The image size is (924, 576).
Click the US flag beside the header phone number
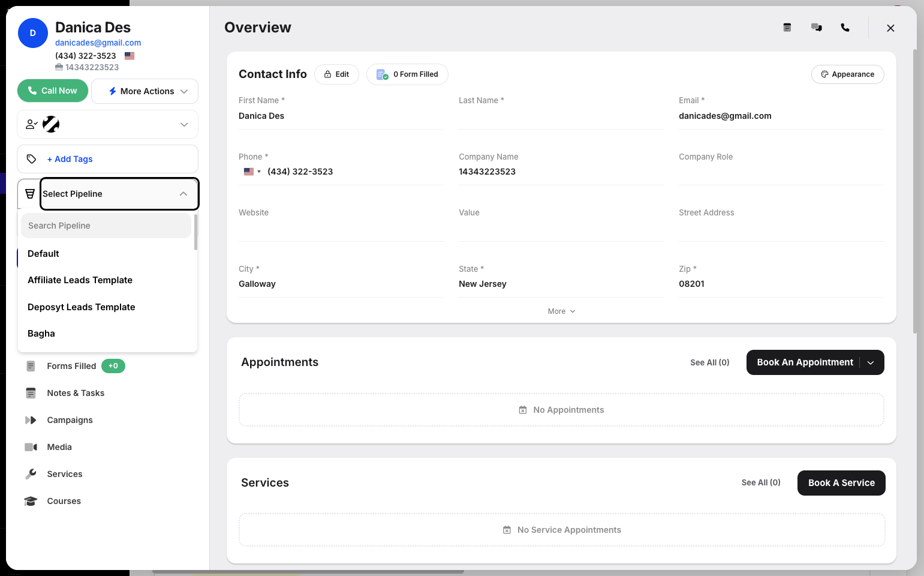point(130,56)
